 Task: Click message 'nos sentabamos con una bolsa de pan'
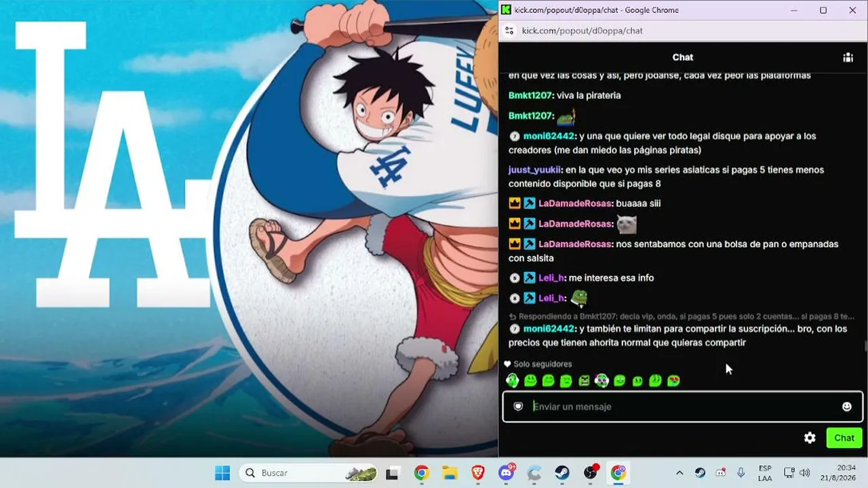coord(673,251)
